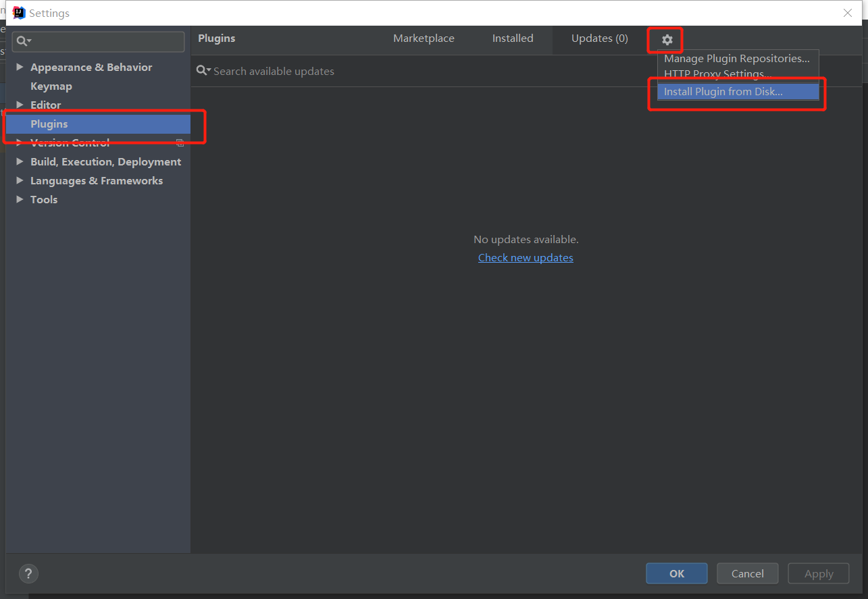This screenshot has width=868, height=599.
Task: Click the IntelliJ IDEA logo in the title bar
Action: point(18,12)
